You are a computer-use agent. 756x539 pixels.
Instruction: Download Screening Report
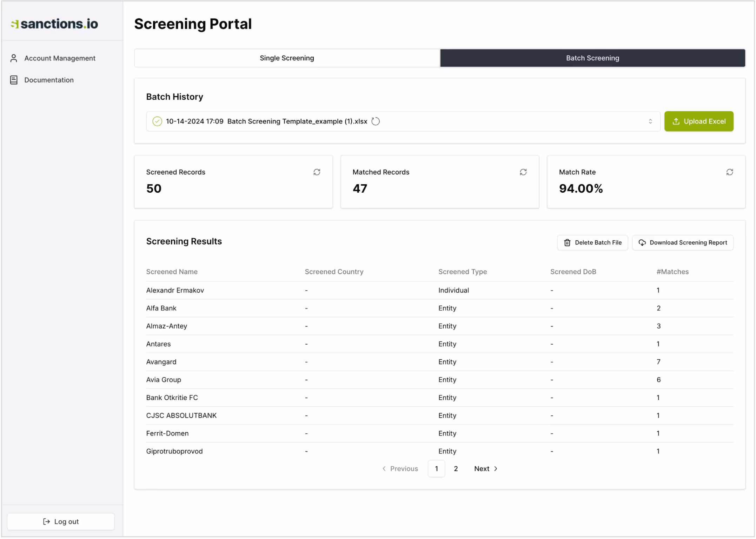click(682, 243)
